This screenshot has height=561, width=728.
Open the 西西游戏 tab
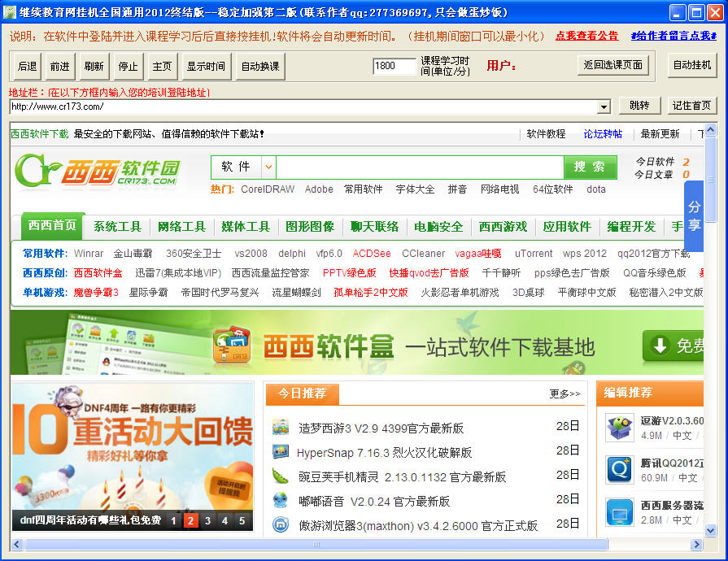(503, 227)
